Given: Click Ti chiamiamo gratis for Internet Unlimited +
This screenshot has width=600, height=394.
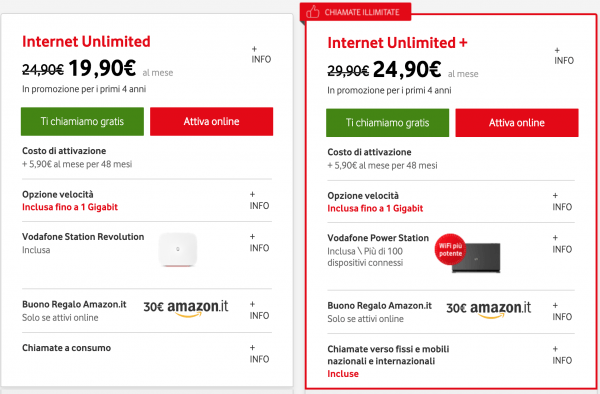Looking at the screenshot, I should (388, 123).
